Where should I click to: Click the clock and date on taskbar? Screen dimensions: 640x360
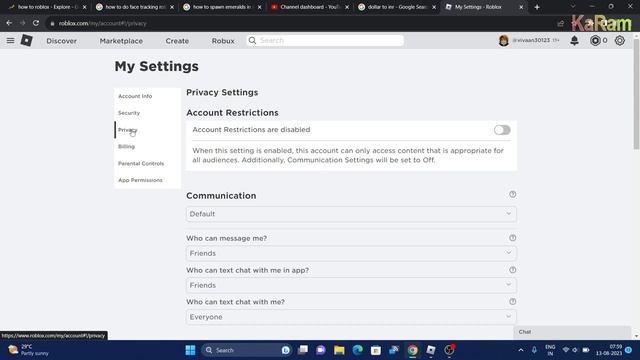(609, 350)
